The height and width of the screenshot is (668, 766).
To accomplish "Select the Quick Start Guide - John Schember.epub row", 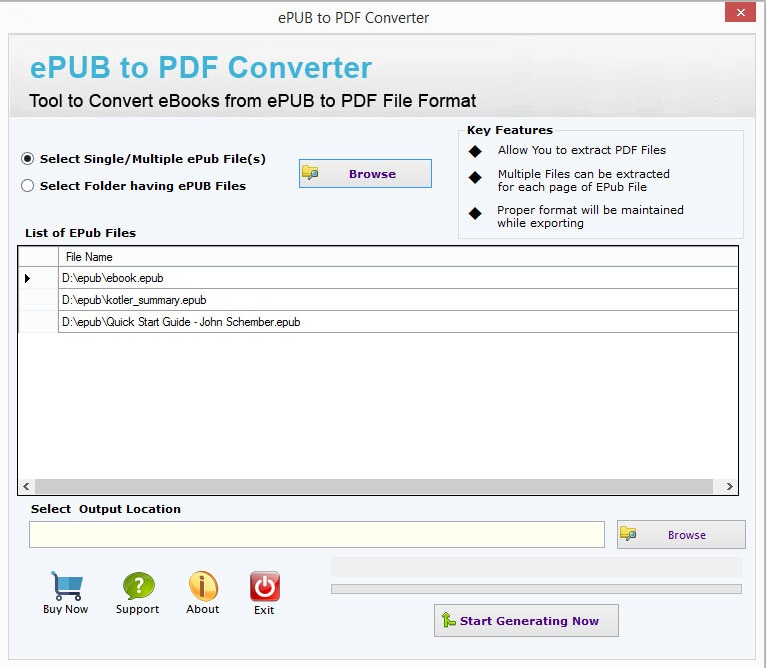I will (398, 322).
